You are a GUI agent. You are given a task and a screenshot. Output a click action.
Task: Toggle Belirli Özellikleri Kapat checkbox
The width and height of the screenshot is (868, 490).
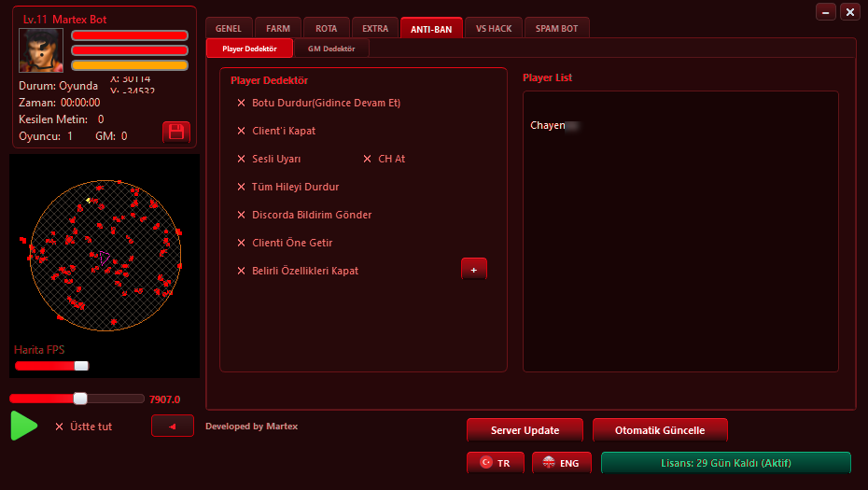coord(242,271)
